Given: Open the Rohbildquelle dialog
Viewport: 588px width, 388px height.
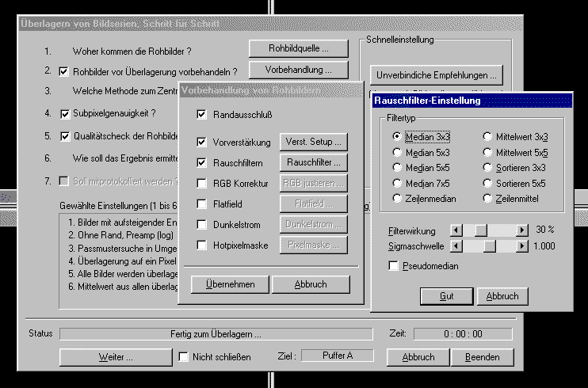Looking at the screenshot, I should [x=299, y=49].
